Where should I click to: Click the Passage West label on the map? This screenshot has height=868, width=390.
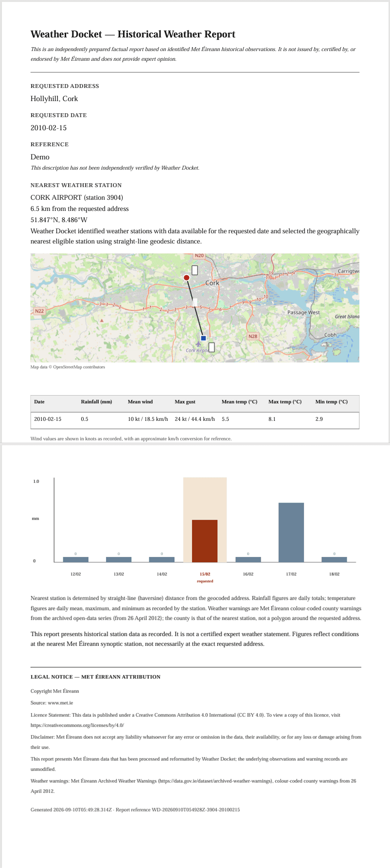(x=303, y=312)
